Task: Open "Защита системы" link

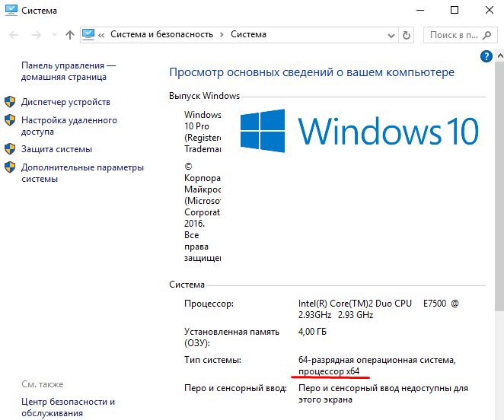Action: pos(56,149)
